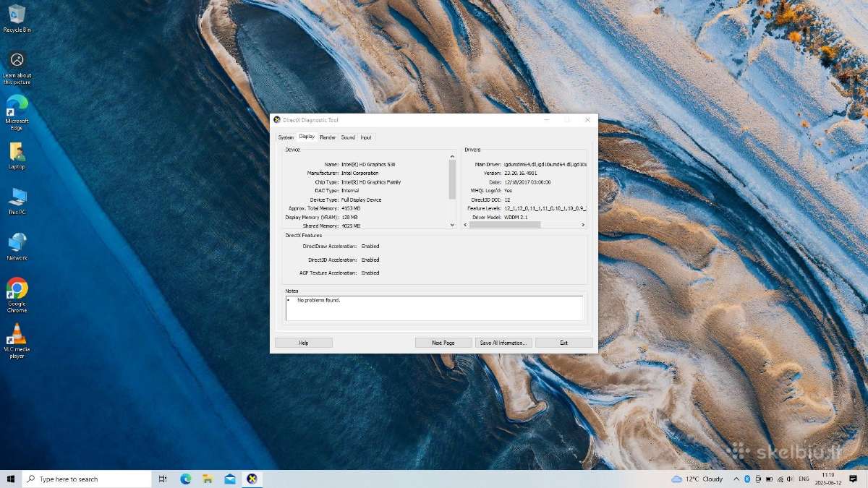Click Save All Information button
The width and height of the screenshot is (868, 488).
(503, 343)
